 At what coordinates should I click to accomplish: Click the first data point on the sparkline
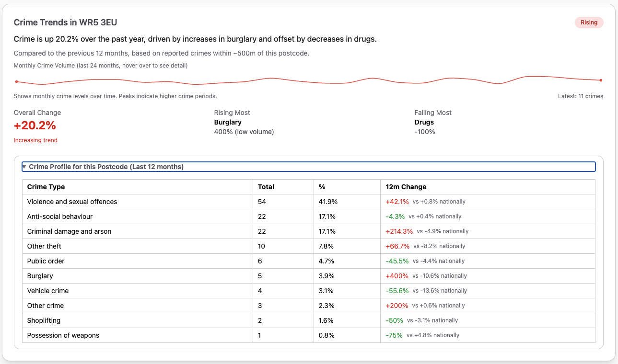click(x=17, y=81)
